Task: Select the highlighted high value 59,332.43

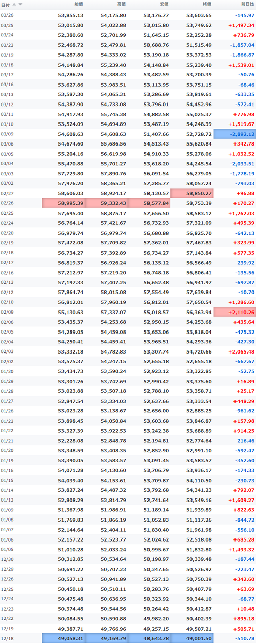Action: pos(106,203)
